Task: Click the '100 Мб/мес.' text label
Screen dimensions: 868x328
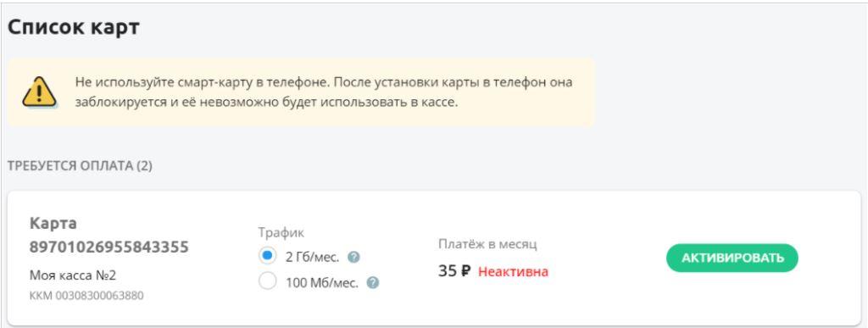Action: tap(322, 283)
